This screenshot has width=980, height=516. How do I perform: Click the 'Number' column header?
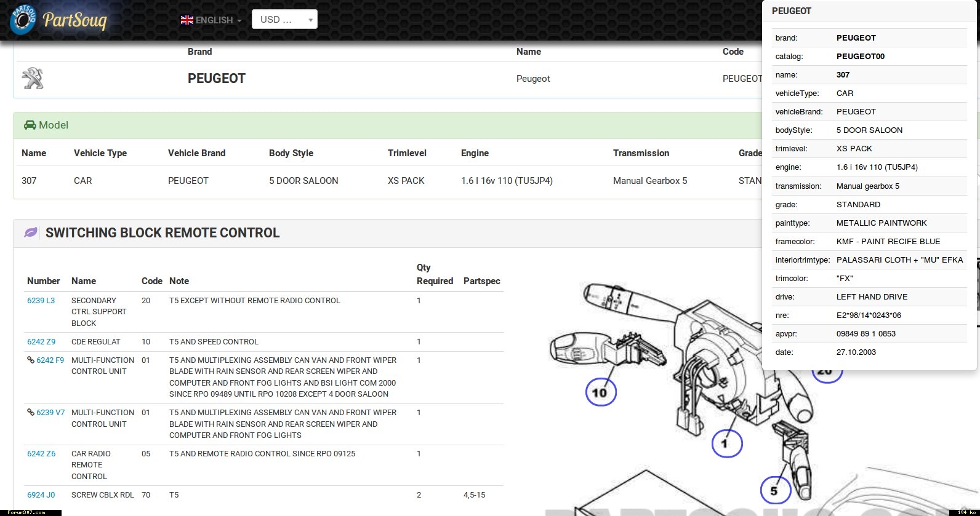44,281
